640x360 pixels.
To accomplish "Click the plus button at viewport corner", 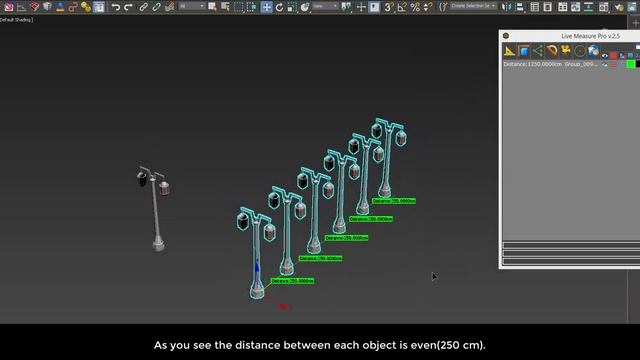I will (635, 23).
